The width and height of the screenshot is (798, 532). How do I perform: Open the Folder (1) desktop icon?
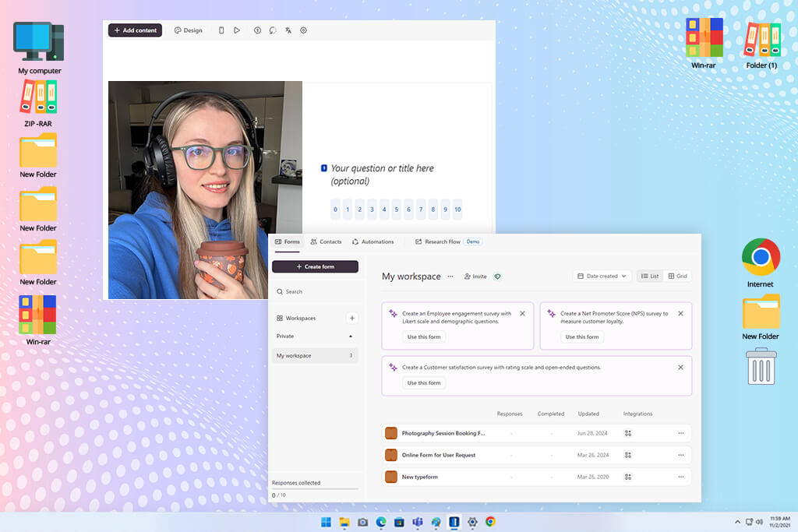[762, 44]
